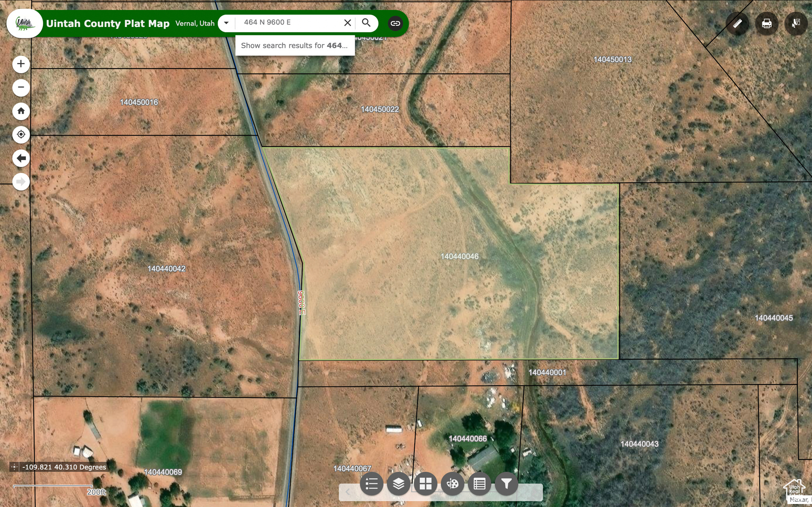Click the search magnifier button
812x507 pixels.
pos(366,23)
